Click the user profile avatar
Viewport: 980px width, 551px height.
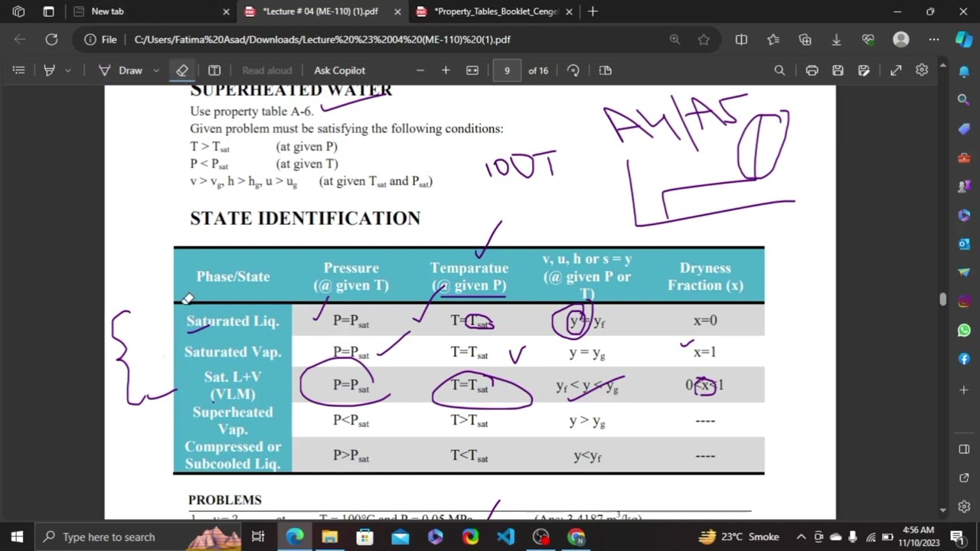(900, 39)
